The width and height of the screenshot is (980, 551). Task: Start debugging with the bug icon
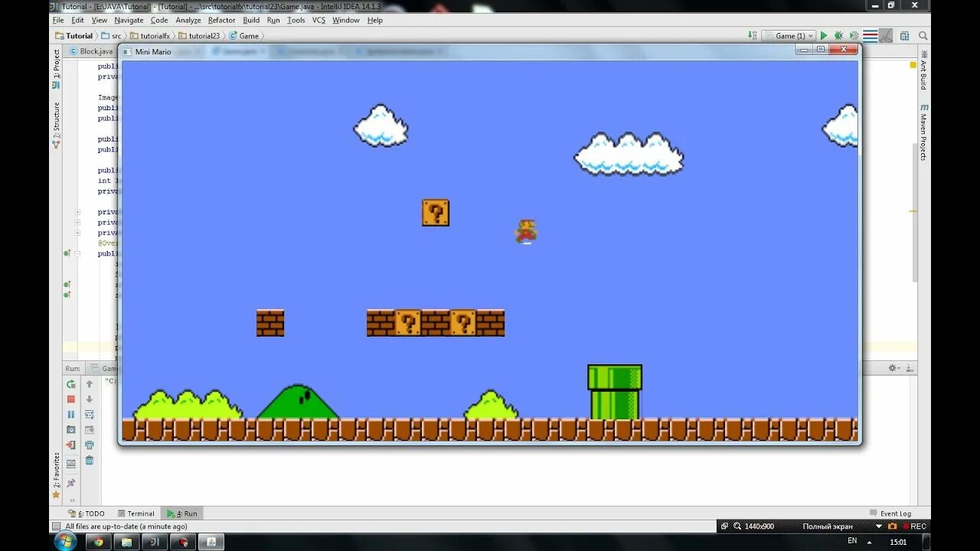tap(838, 36)
